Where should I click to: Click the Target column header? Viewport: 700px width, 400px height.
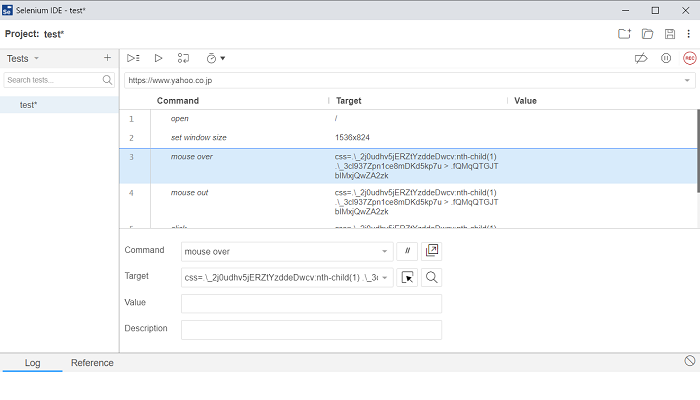coord(349,101)
